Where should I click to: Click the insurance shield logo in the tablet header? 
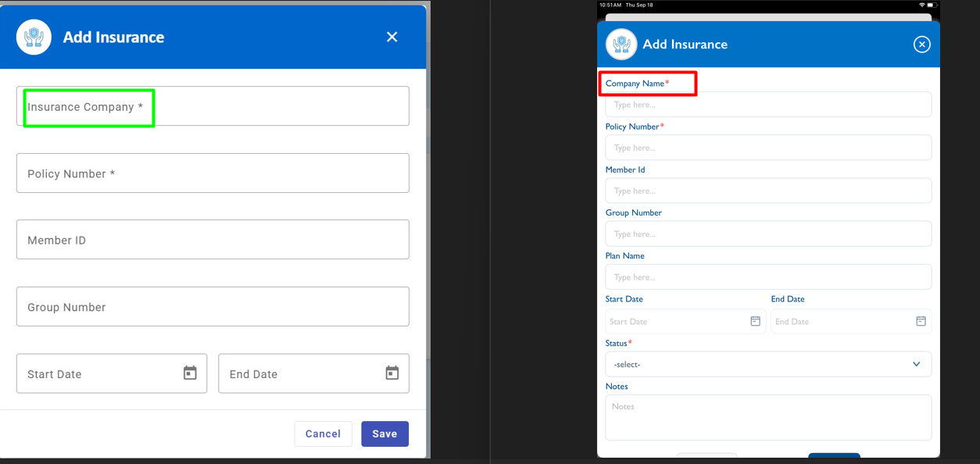click(621, 45)
